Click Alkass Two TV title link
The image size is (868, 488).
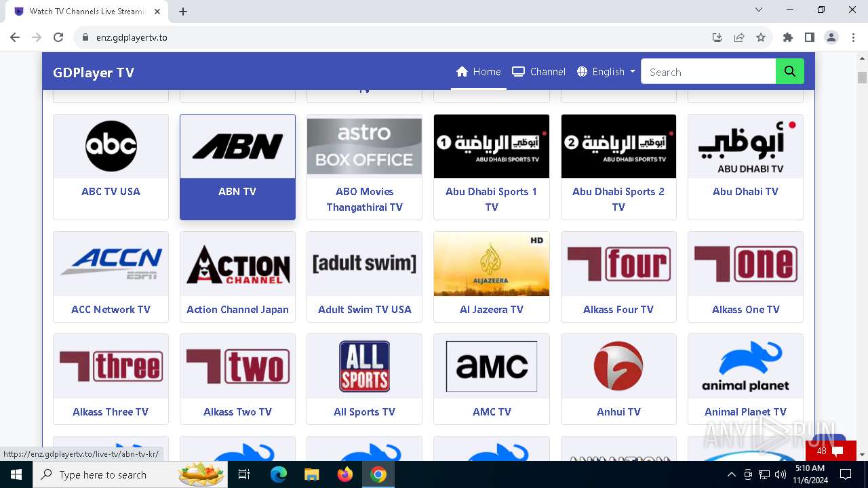[237, 411]
